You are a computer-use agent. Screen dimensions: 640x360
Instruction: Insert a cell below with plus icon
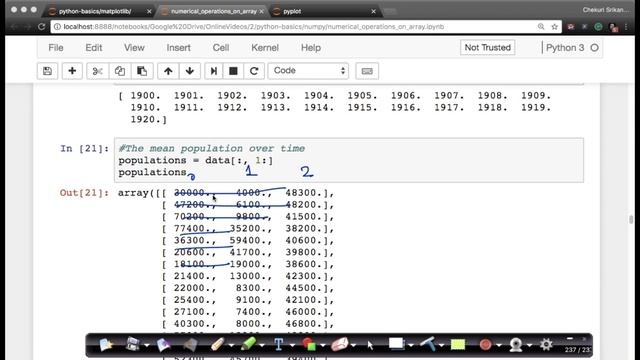tap(72, 71)
